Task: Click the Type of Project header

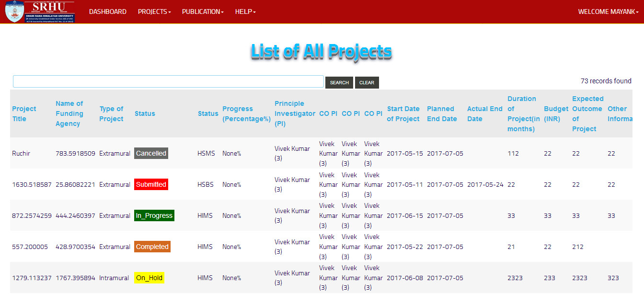Action: [x=111, y=113]
